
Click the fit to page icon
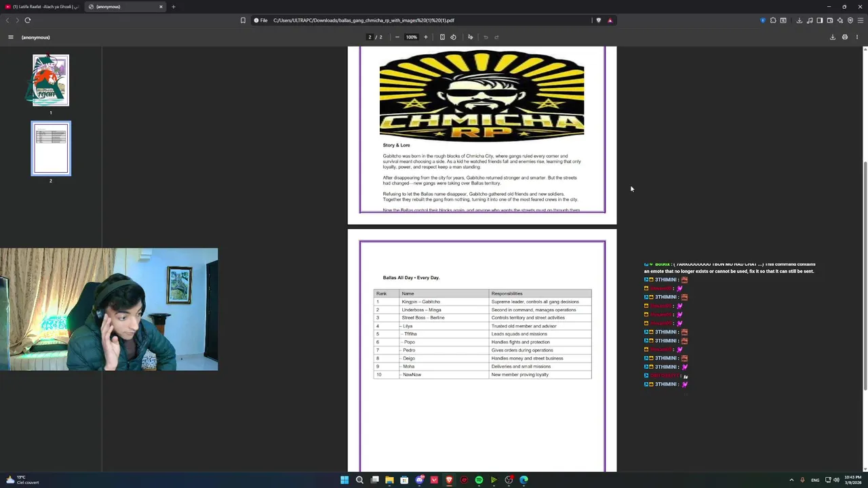point(442,37)
